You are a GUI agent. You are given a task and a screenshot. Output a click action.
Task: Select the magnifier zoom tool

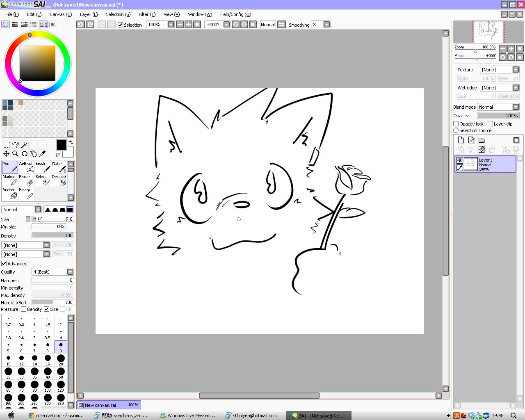[16, 154]
